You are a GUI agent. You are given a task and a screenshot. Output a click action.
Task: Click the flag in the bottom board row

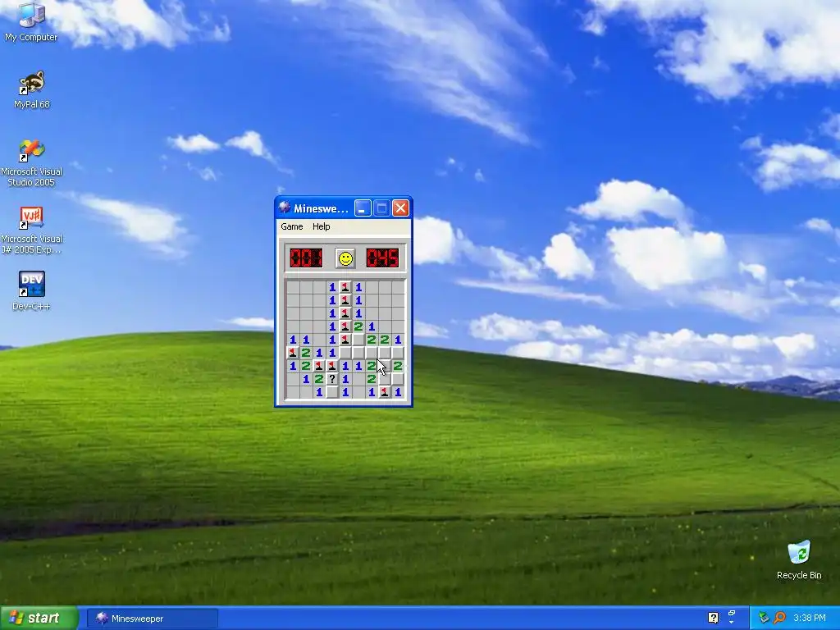pyautogui.click(x=385, y=392)
